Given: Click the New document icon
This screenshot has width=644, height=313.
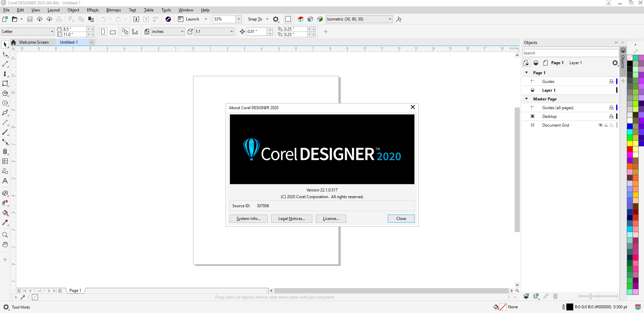Looking at the screenshot, I should (5, 19).
